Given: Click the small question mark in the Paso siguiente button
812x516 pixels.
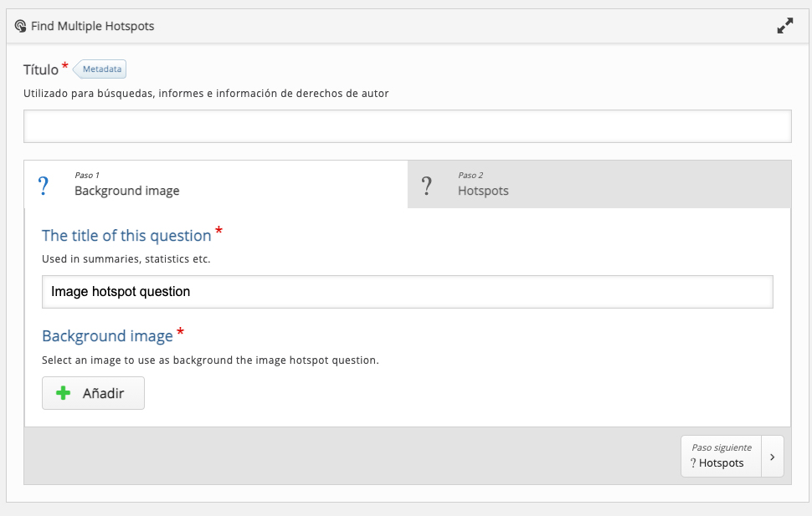Looking at the screenshot, I should tap(693, 462).
